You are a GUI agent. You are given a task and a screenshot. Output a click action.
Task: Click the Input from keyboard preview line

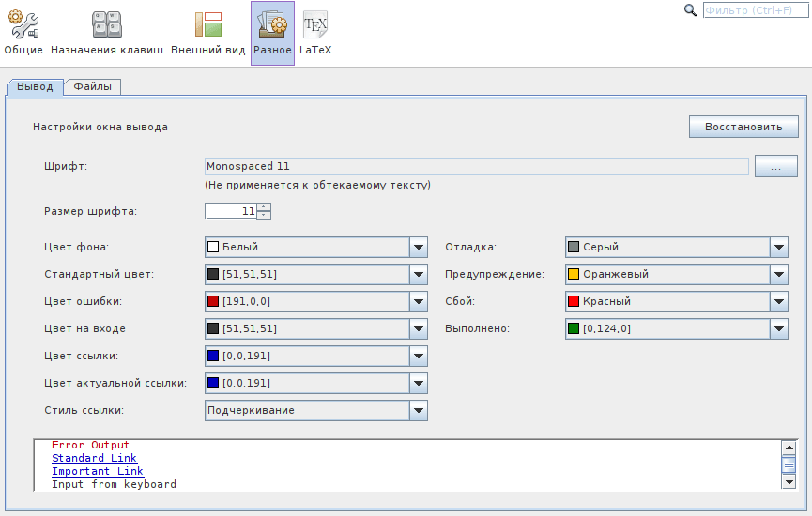tap(114, 484)
